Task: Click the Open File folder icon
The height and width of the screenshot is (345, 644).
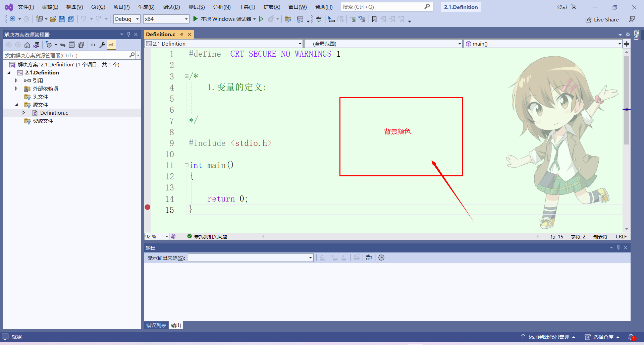Action: [53, 19]
